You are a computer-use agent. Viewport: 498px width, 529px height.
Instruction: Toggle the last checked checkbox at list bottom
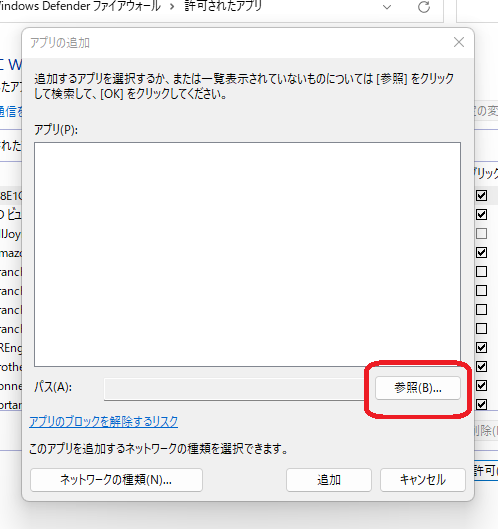point(481,404)
